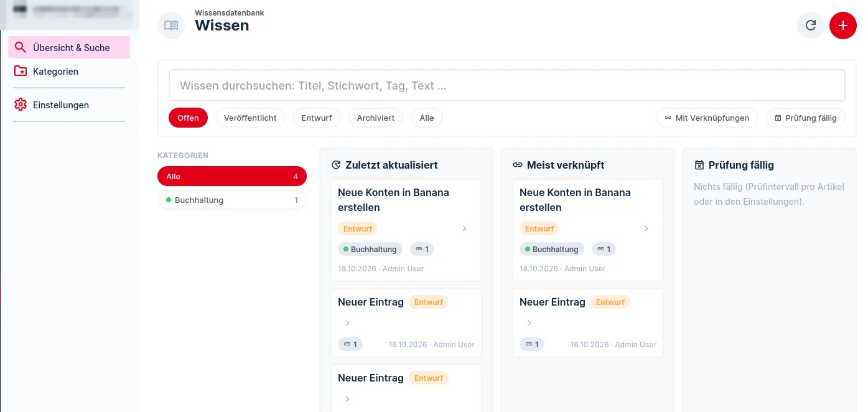Toggle the Mit Verknüpfungen filter

[x=707, y=118]
